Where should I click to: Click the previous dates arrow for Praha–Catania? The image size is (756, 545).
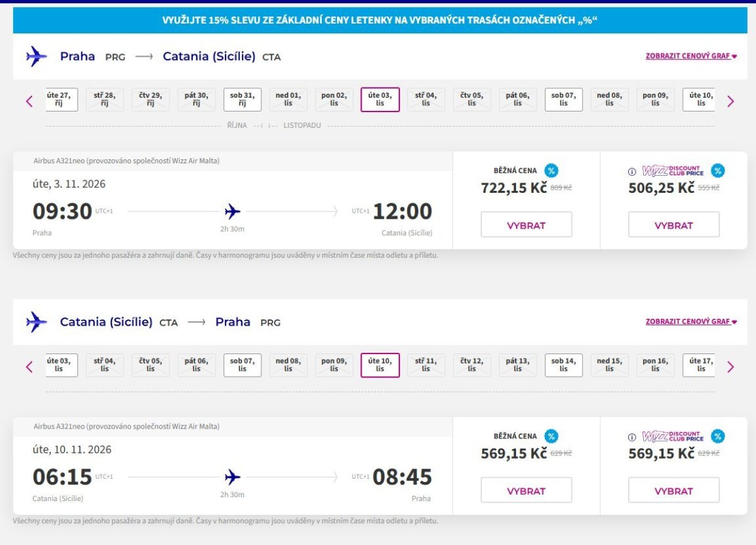pyautogui.click(x=29, y=101)
